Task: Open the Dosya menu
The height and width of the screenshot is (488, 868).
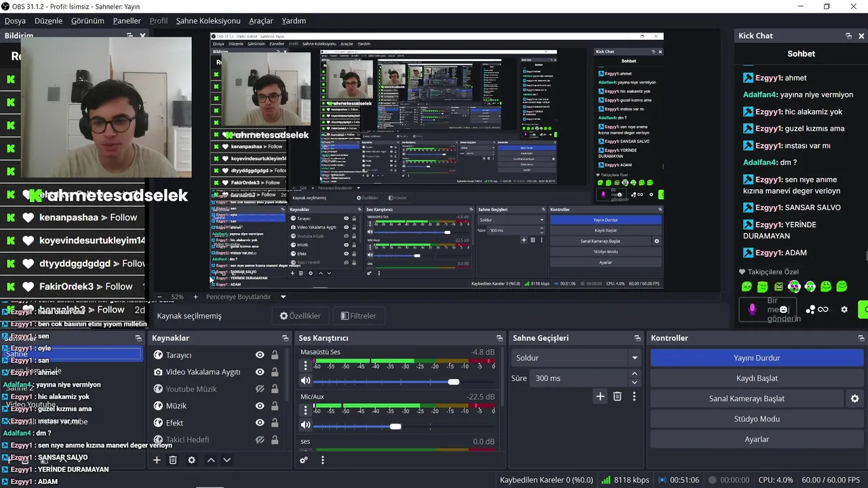Action: [x=15, y=21]
